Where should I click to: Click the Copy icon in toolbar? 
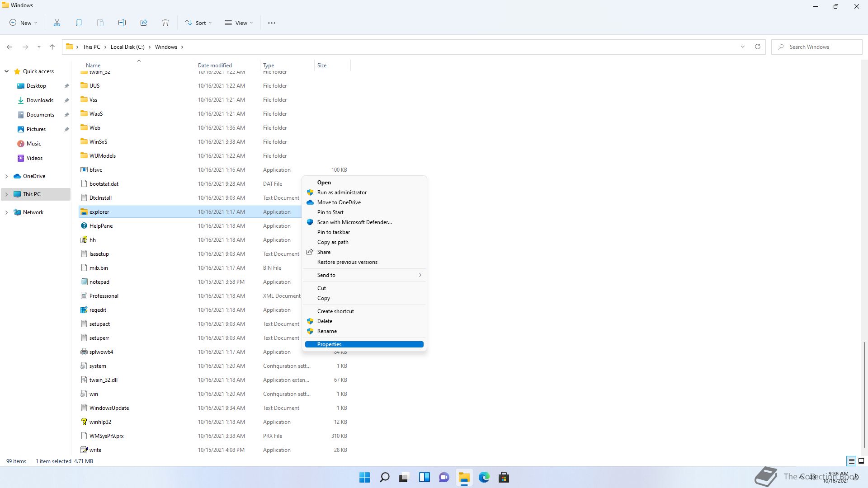click(x=79, y=23)
